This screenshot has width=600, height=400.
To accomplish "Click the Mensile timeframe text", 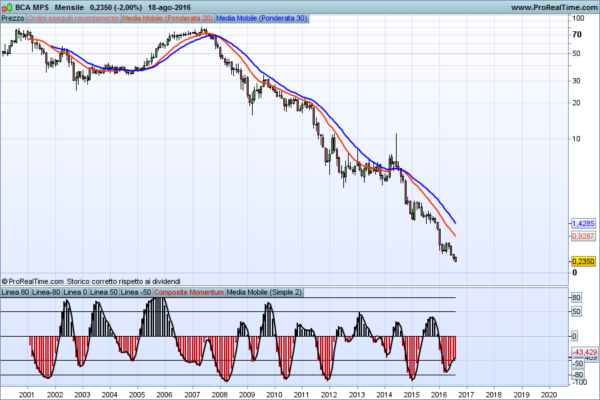I will [69, 7].
